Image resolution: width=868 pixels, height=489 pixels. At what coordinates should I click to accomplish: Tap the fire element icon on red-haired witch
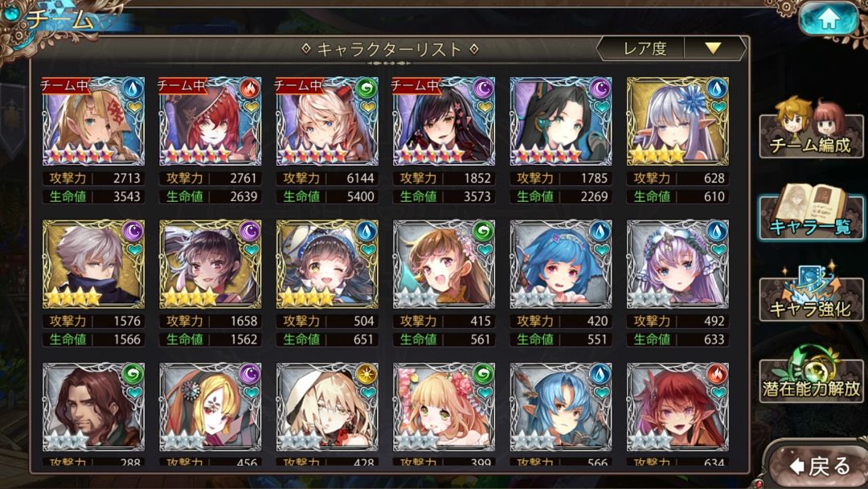(249, 88)
